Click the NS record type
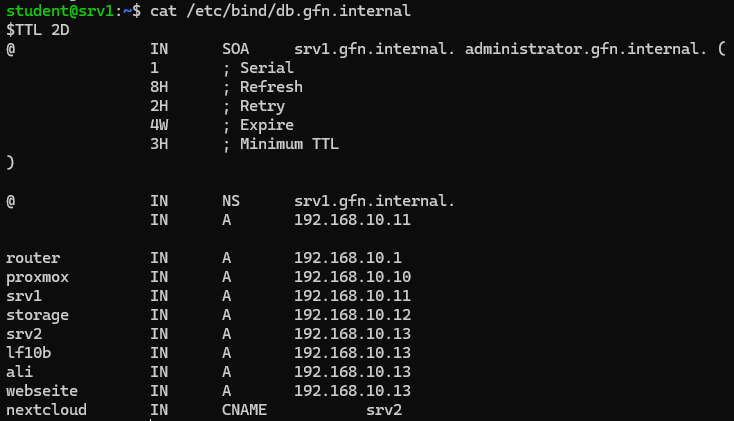The width and height of the screenshot is (734, 421). click(x=231, y=201)
